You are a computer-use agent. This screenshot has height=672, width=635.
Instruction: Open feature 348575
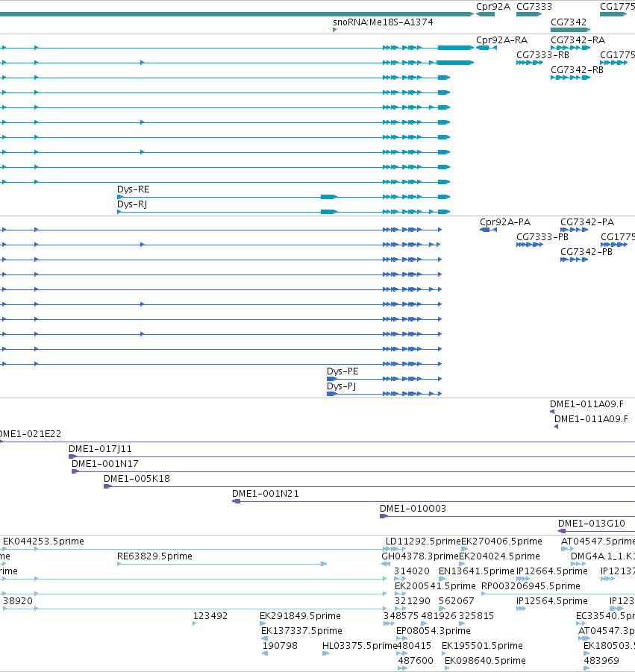tap(389, 624)
